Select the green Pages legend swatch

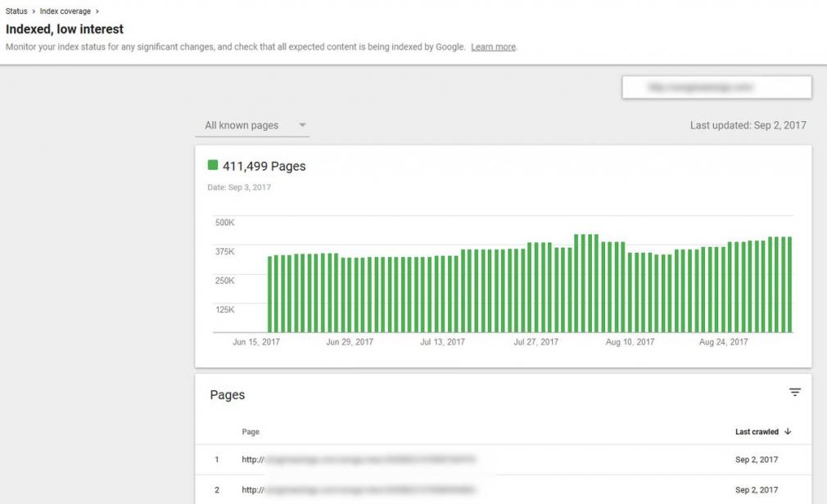coord(213,165)
